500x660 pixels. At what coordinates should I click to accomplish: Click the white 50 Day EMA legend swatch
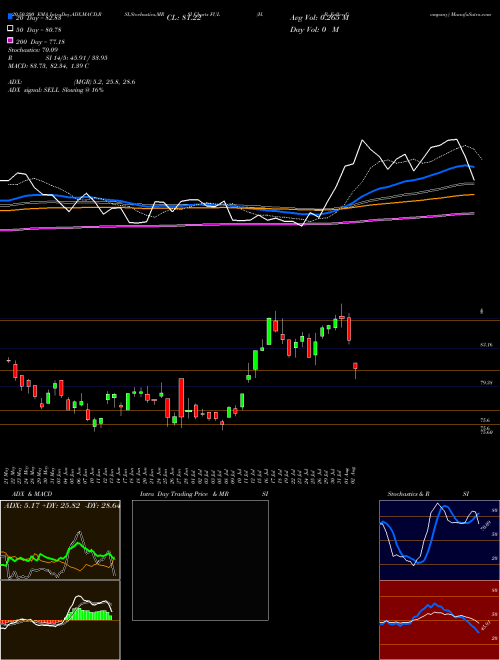pyautogui.click(x=10, y=29)
